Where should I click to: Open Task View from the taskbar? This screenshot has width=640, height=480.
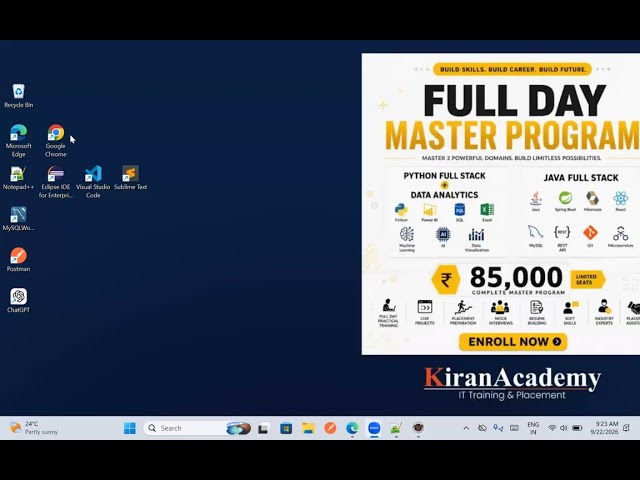point(263,428)
